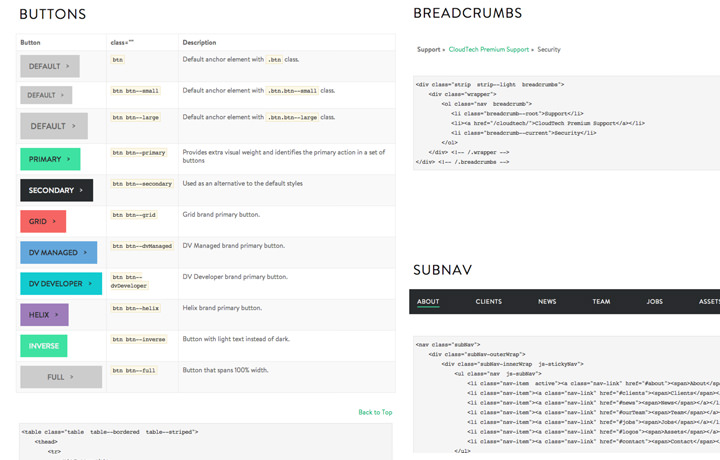
Task: Click the SUBNAV section heading
Action: point(442,270)
